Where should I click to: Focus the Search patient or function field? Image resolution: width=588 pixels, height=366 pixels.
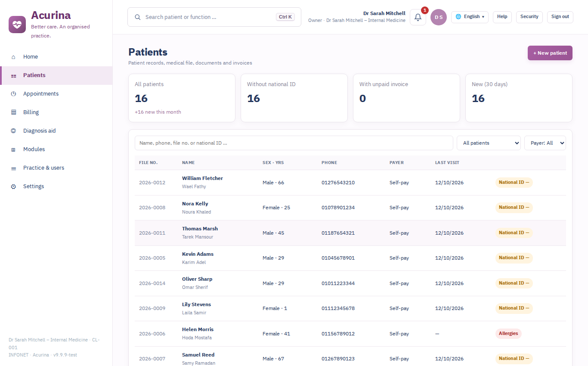point(214,17)
